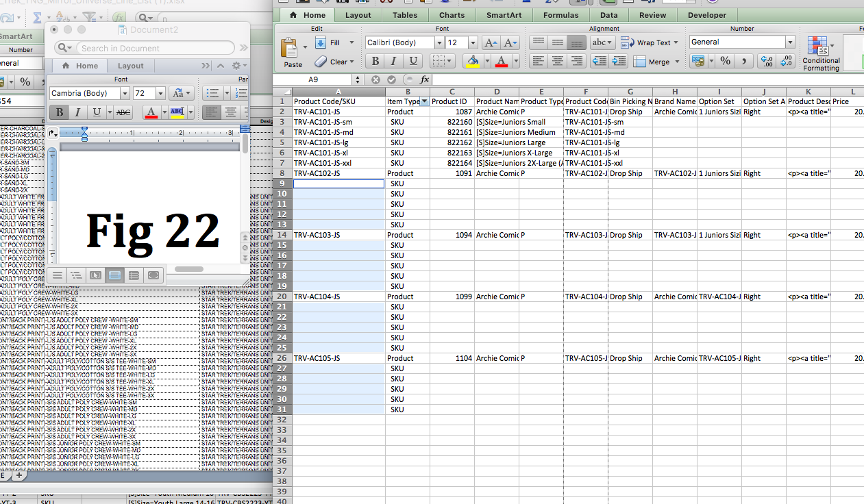Open General number format dropdown
Viewport: 864px width, 504px height.
click(x=789, y=42)
